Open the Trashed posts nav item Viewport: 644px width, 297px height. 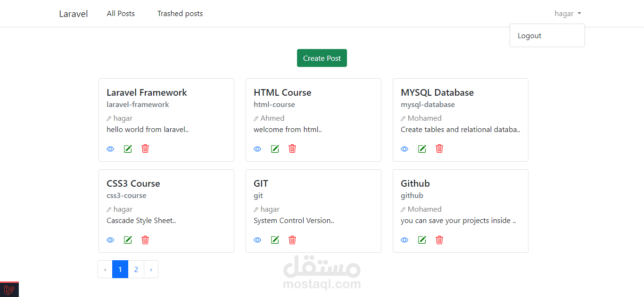(180, 14)
